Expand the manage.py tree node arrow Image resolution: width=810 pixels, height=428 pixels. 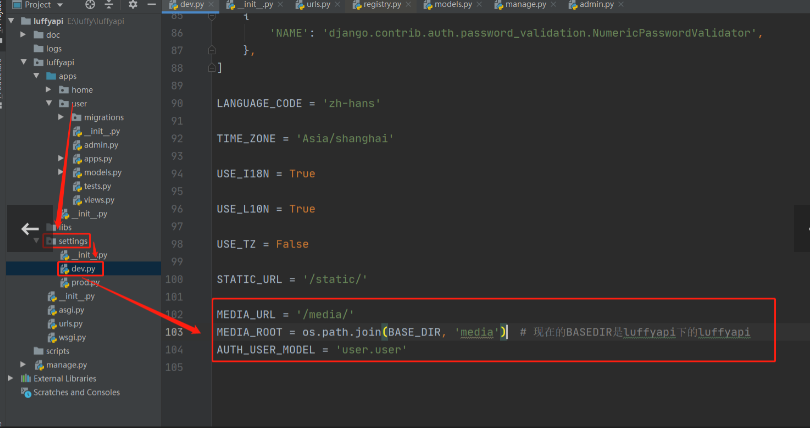[23, 364]
